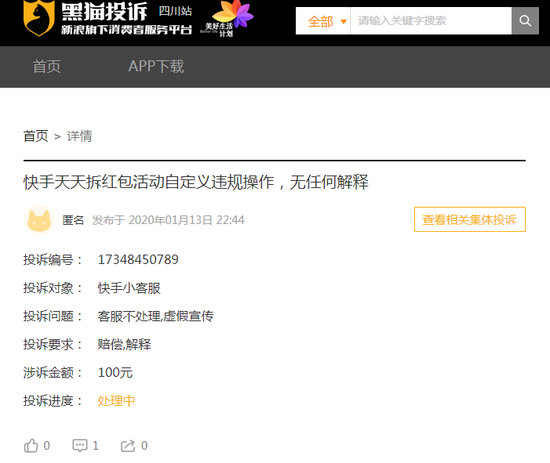This screenshot has width=550, height=463.
Task: Click the 首页 breadcrumb link
Action: pos(36,136)
